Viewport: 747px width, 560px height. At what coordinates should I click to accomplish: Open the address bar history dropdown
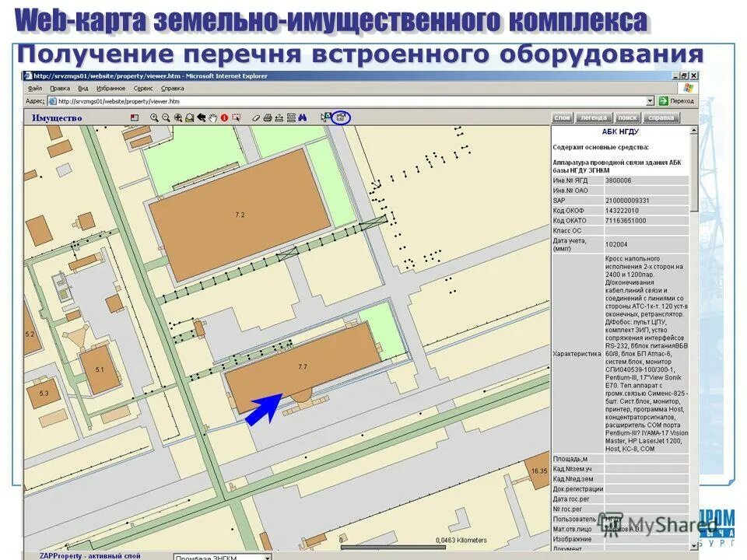(650, 100)
